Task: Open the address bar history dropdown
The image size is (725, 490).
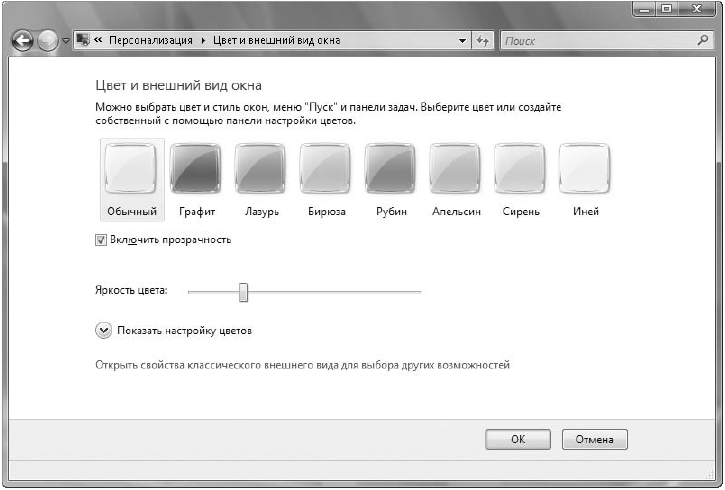Action: click(462, 41)
